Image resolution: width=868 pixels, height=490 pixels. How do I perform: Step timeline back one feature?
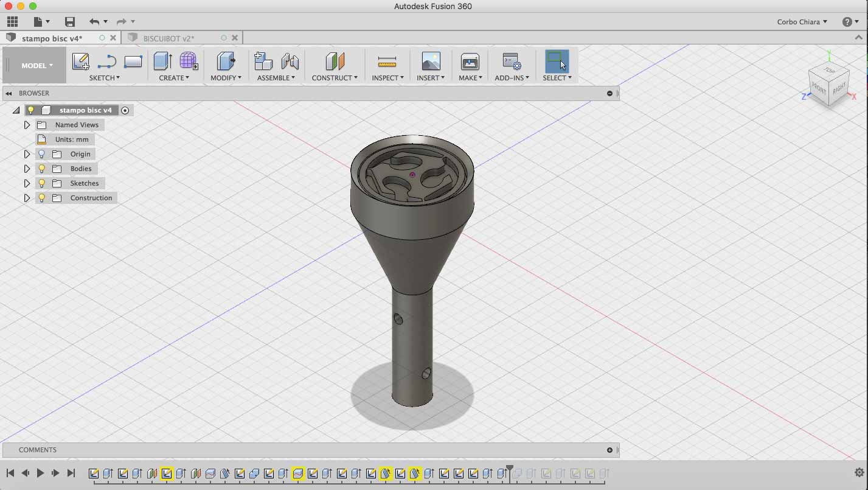point(25,473)
